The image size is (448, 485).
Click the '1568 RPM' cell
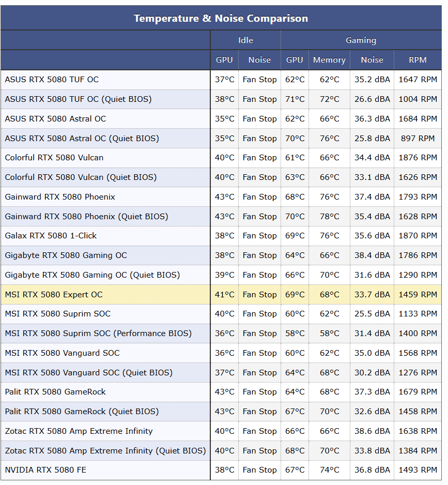[418, 353]
